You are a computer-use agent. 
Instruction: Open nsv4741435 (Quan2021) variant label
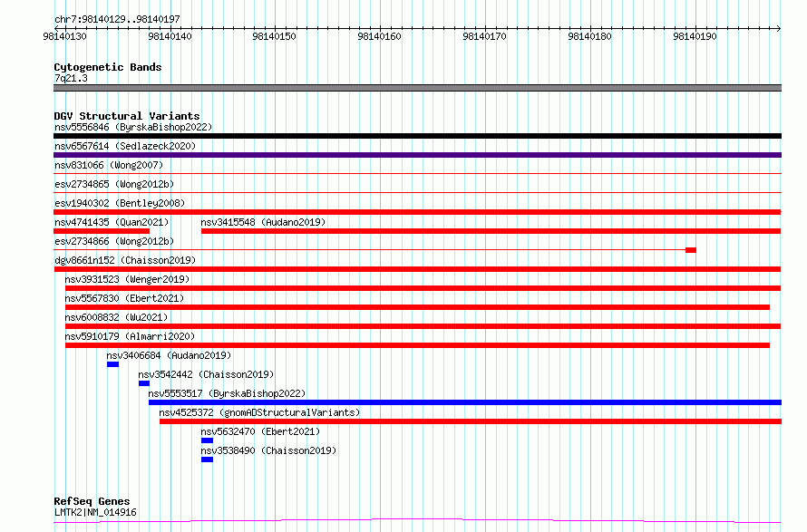tap(112, 222)
